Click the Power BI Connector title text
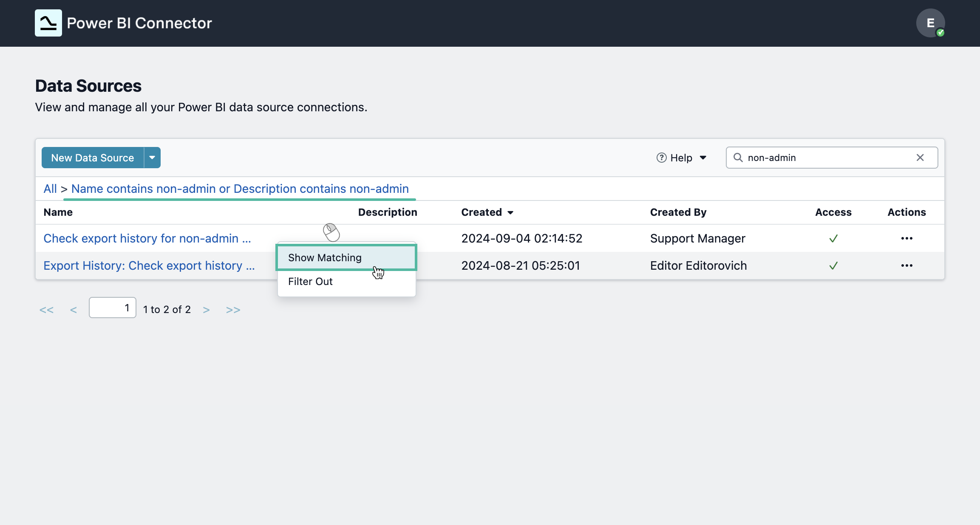The height and width of the screenshot is (525, 980). pyautogui.click(x=139, y=23)
